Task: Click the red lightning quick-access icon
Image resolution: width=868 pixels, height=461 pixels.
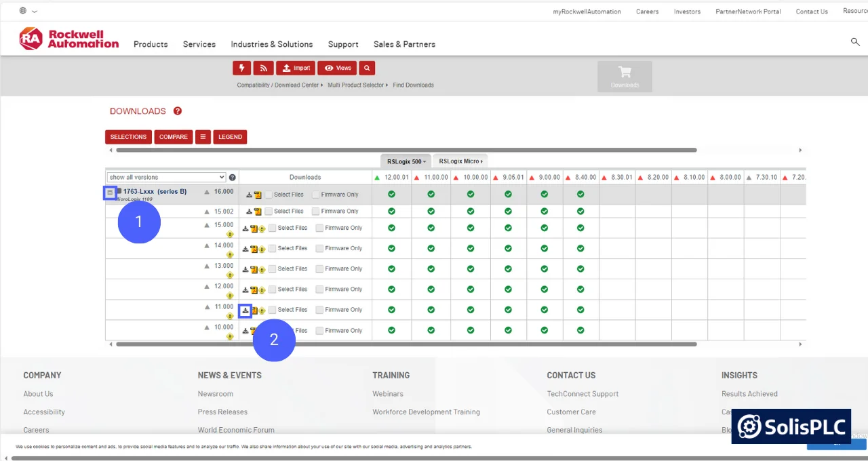Action: tap(241, 68)
